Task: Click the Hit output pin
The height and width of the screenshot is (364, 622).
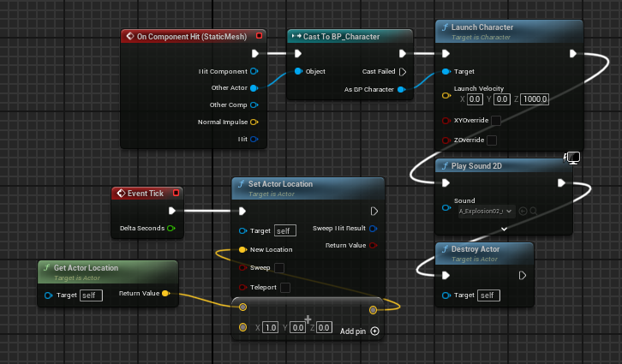Action: point(254,139)
